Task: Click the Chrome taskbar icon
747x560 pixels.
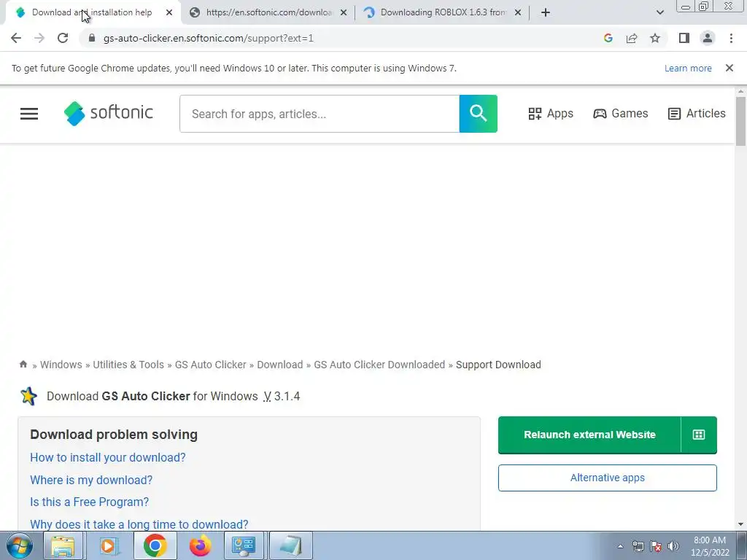Action: click(x=155, y=545)
